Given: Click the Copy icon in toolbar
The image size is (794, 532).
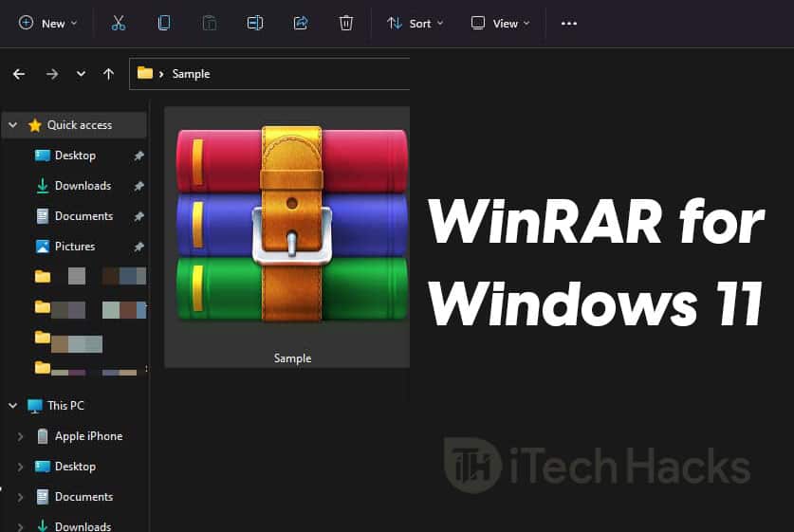Looking at the screenshot, I should pyautogui.click(x=164, y=23).
